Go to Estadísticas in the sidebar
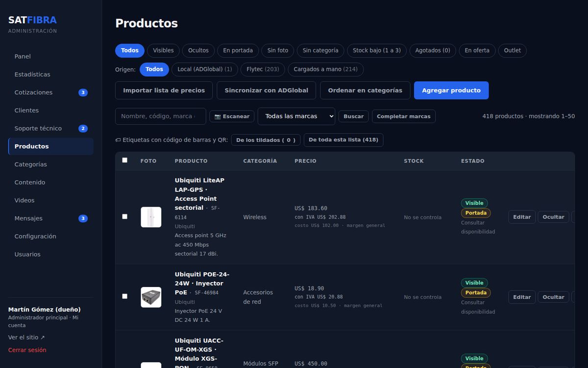The height and width of the screenshot is (368, 588). (50, 75)
